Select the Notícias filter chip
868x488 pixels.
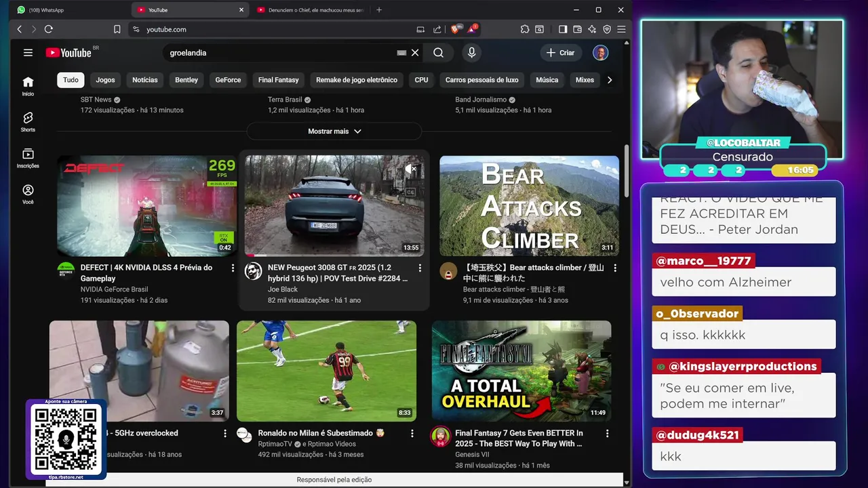tap(145, 80)
